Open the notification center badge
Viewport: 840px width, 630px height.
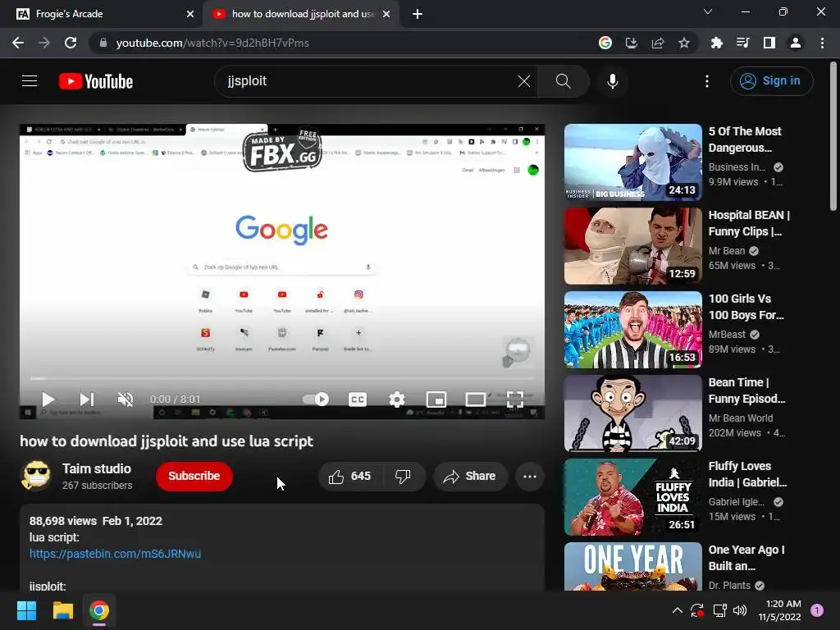[x=817, y=610]
